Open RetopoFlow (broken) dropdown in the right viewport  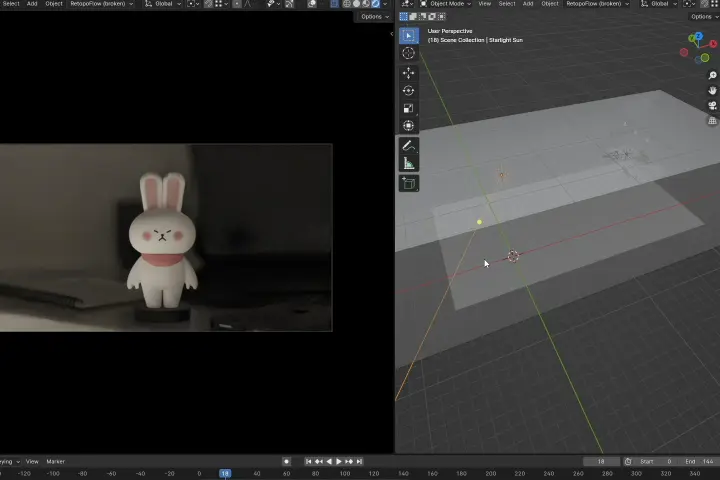pos(597,4)
